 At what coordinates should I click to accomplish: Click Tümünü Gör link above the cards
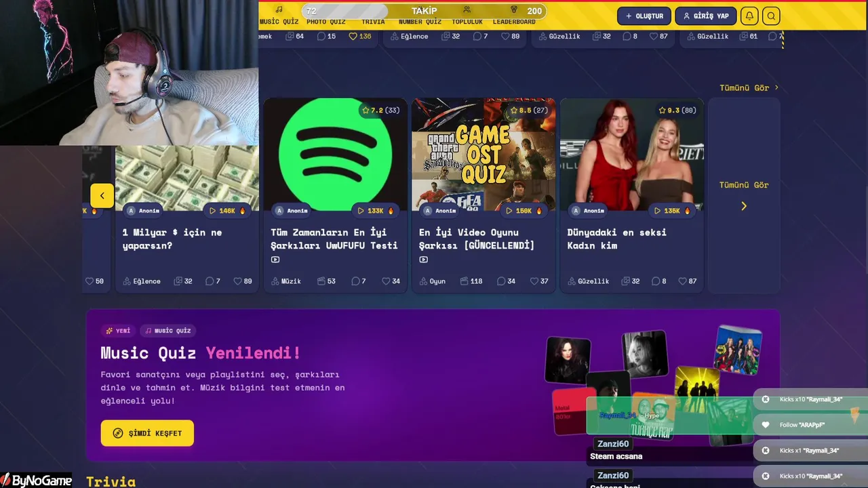coord(749,87)
